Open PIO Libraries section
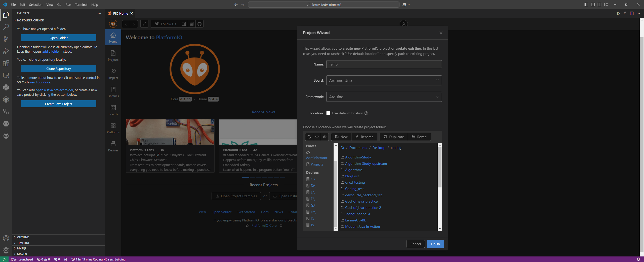644x262 pixels. (113, 92)
